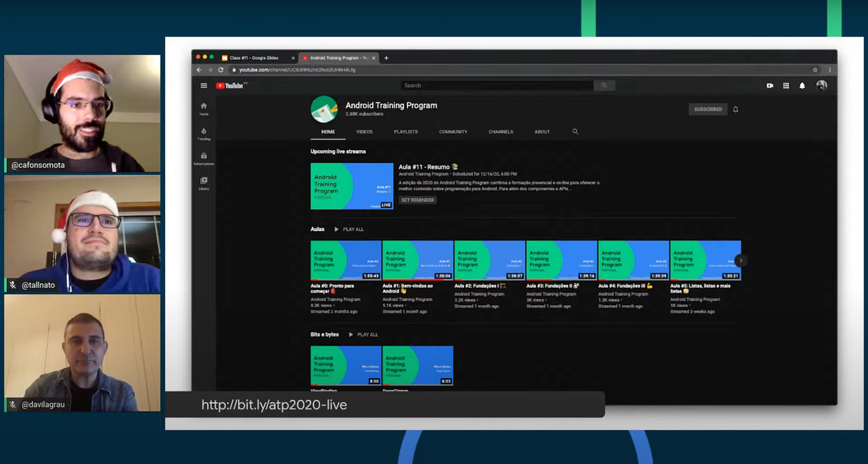
Task: Close the Android Training Program browser tab
Action: 373,58
